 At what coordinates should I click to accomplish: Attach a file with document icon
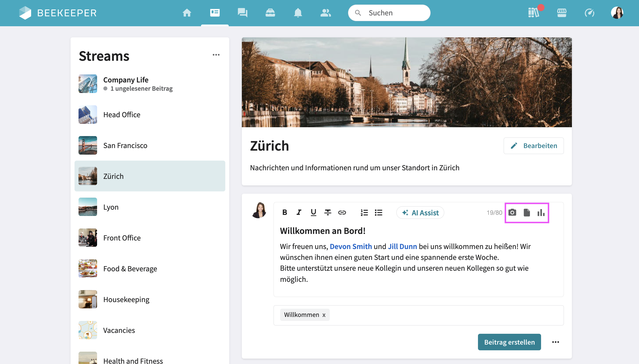(x=527, y=213)
